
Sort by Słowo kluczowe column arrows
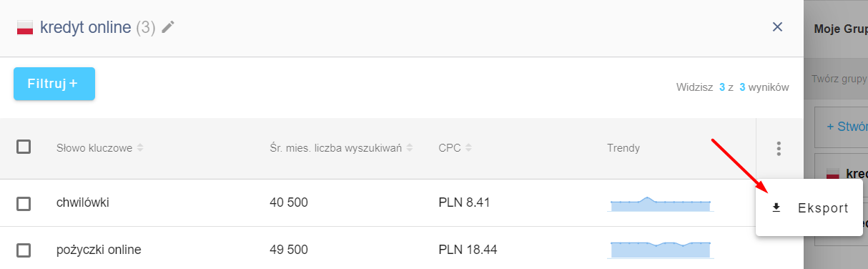click(140, 148)
